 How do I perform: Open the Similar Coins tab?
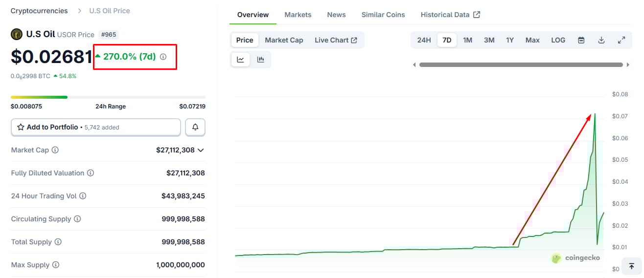coord(383,15)
